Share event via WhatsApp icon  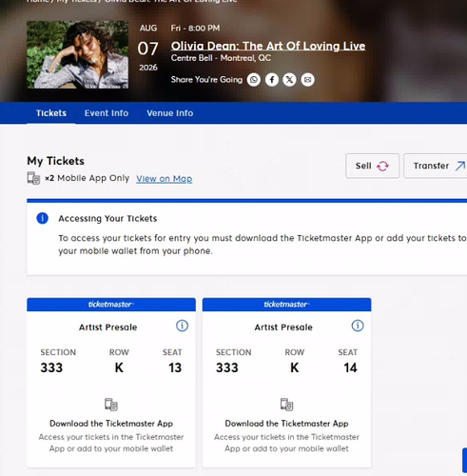(254, 80)
